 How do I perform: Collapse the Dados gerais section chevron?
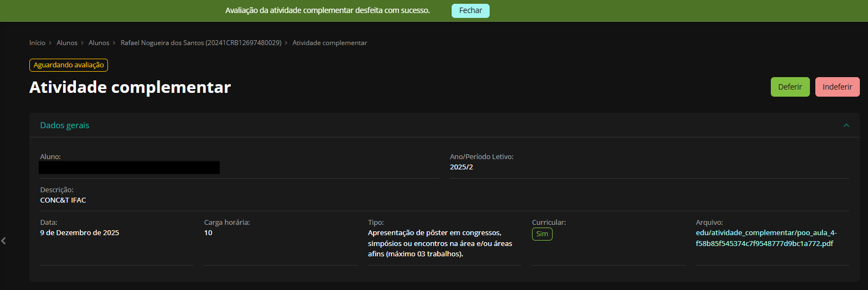(846, 125)
